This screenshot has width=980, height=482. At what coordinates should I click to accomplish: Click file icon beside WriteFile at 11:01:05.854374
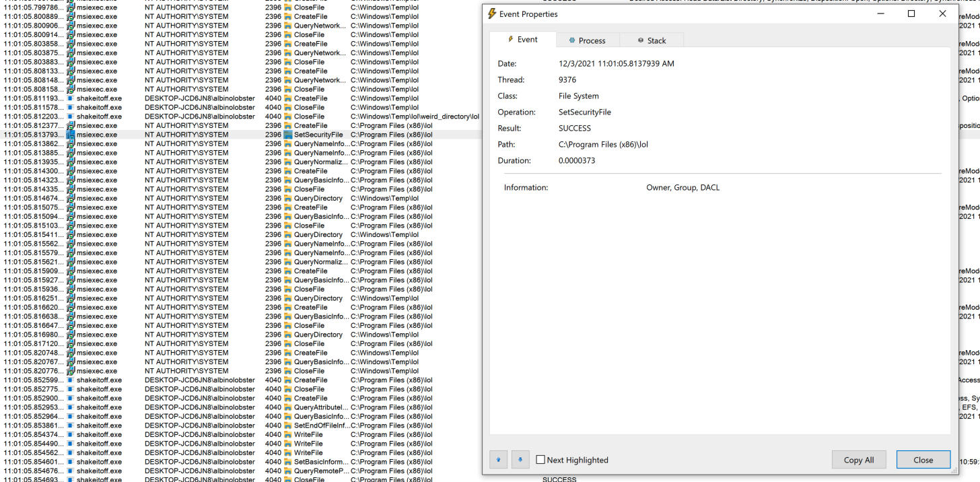tap(288, 435)
